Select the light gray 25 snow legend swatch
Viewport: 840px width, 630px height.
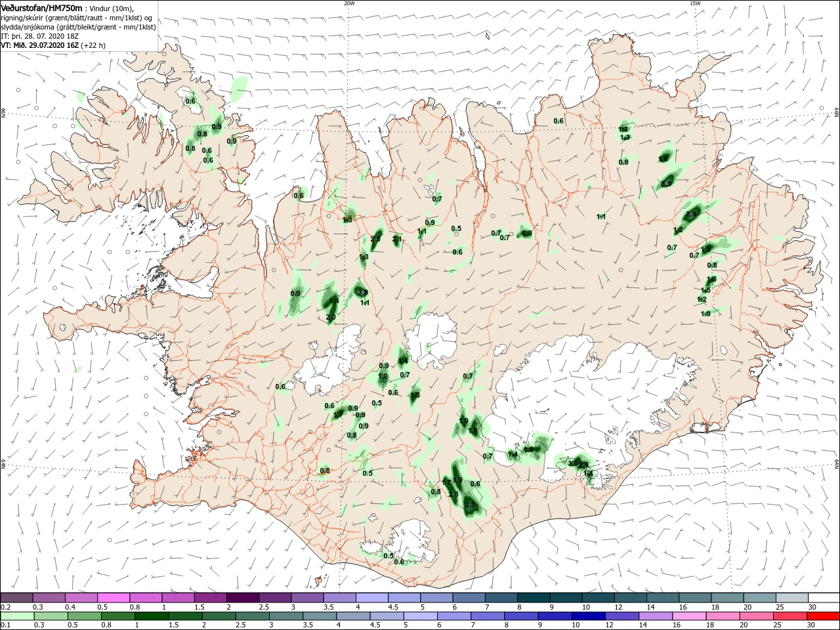(x=791, y=598)
